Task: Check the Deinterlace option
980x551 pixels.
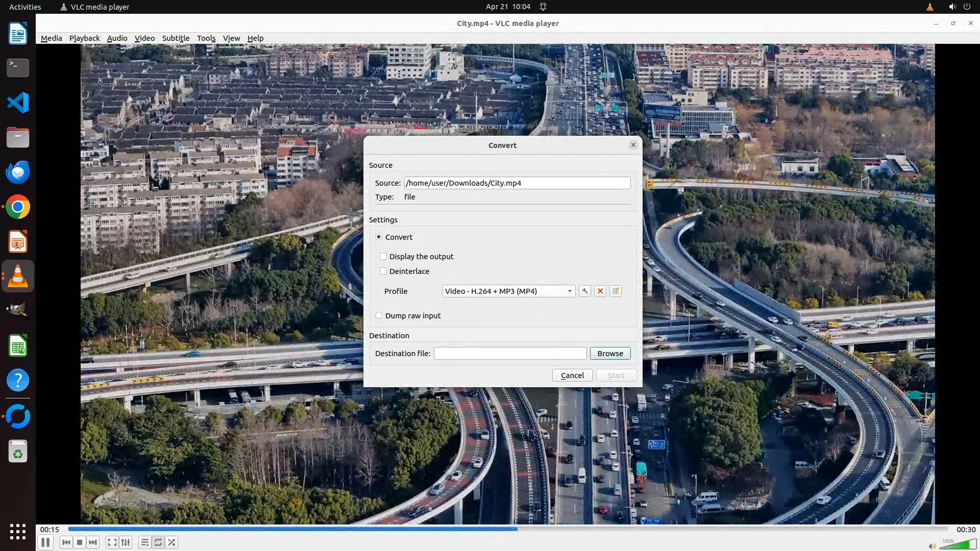Action: pos(383,271)
